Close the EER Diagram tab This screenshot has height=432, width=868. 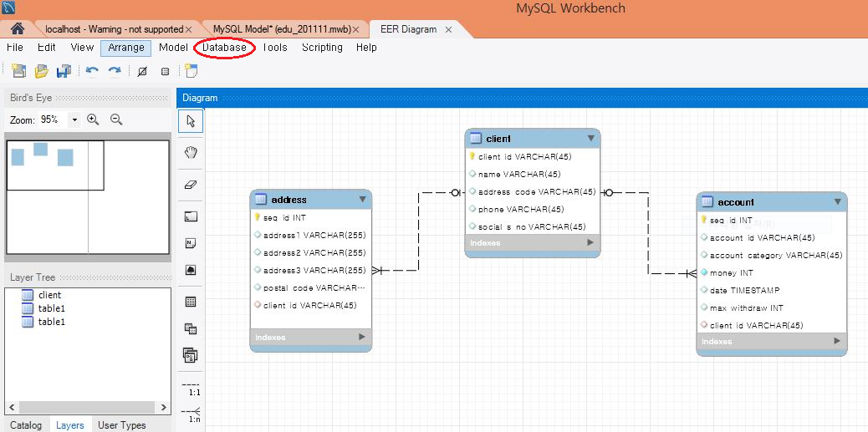point(448,29)
